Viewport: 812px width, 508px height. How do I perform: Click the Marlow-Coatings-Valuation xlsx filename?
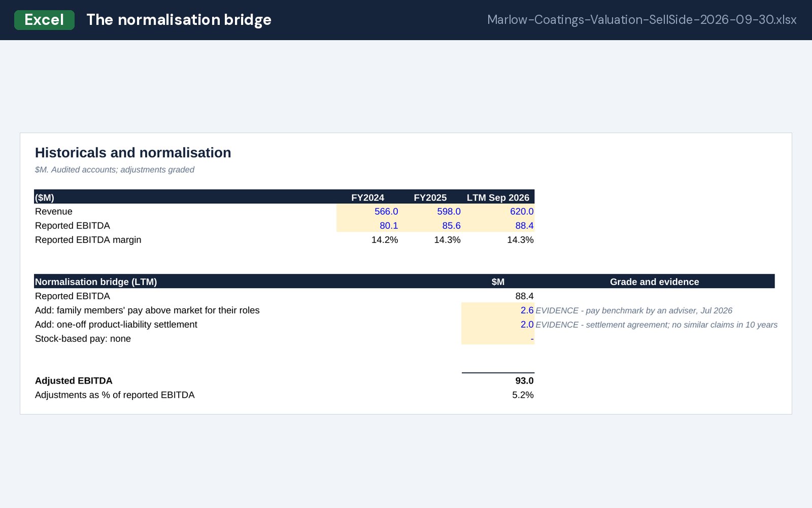pyautogui.click(x=641, y=20)
